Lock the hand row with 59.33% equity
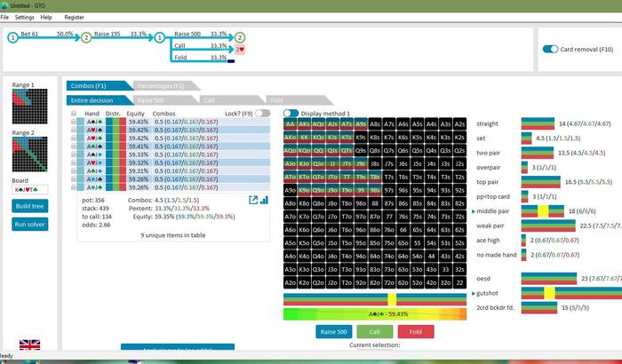 click(x=74, y=154)
